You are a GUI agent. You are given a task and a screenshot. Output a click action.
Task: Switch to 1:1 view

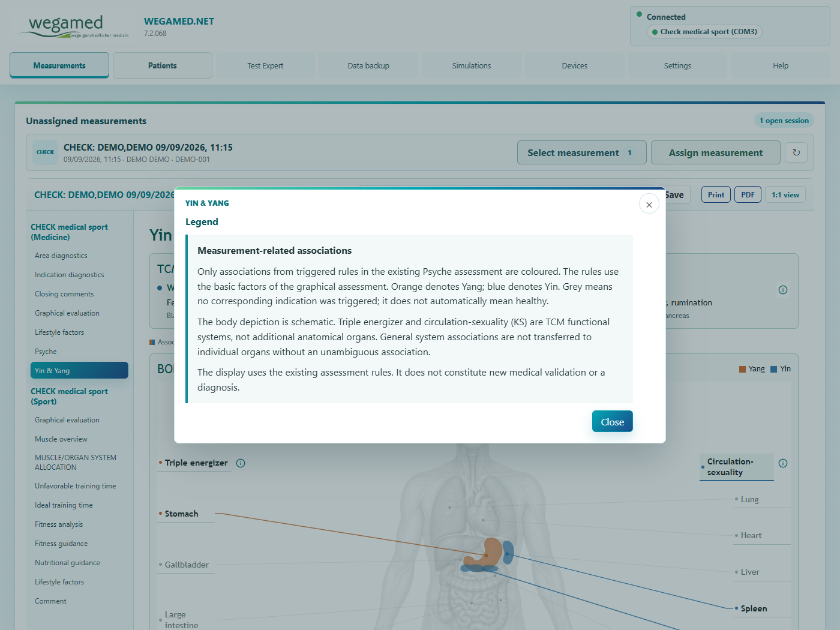click(x=785, y=194)
